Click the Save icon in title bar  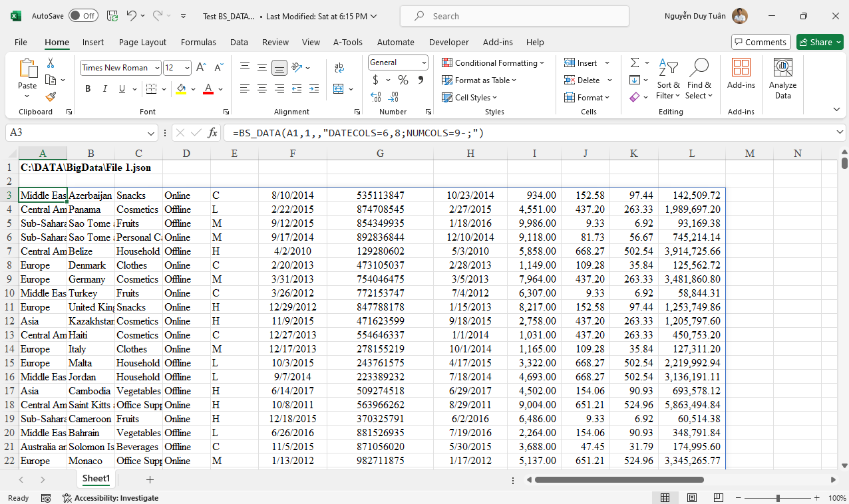coord(112,16)
